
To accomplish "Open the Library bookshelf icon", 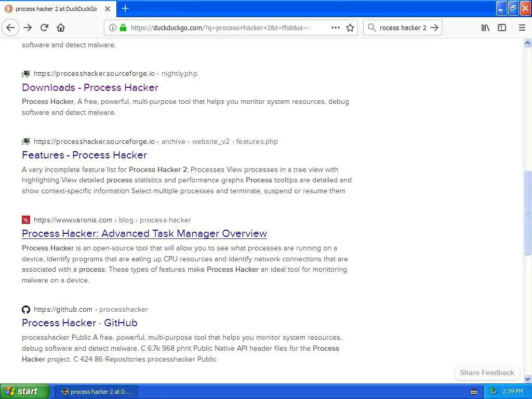I will click(485, 28).
